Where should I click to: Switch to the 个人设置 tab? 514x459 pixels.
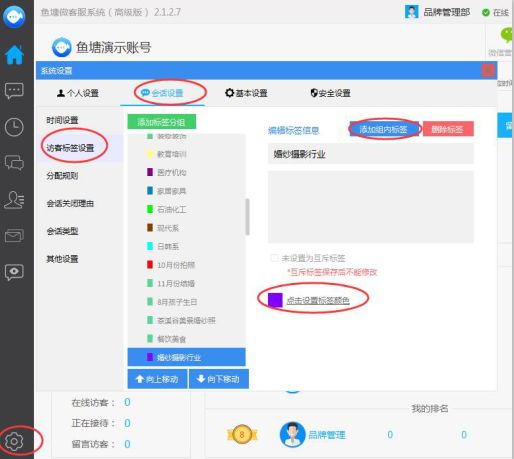(78, 93)
